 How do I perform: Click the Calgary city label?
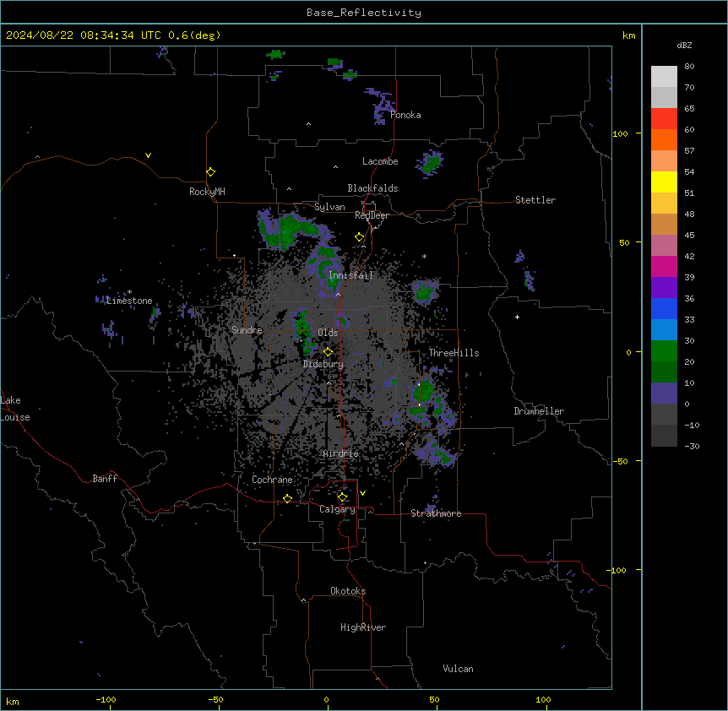[337, 509]
